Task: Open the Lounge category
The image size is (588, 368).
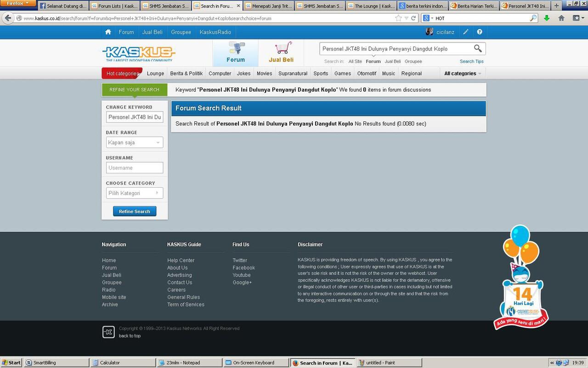Action: (155, 74)
